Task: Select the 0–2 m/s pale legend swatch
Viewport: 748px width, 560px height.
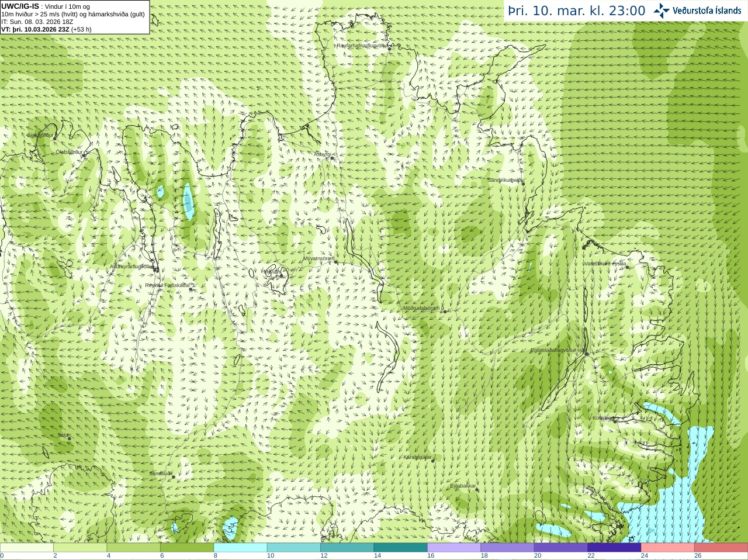Action: click(x=27, y=548)
